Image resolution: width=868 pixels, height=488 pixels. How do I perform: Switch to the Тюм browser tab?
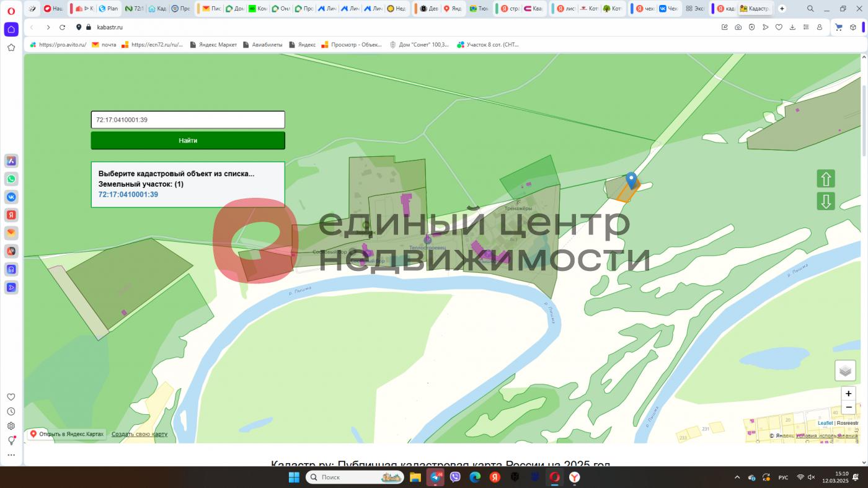point(479,9)
